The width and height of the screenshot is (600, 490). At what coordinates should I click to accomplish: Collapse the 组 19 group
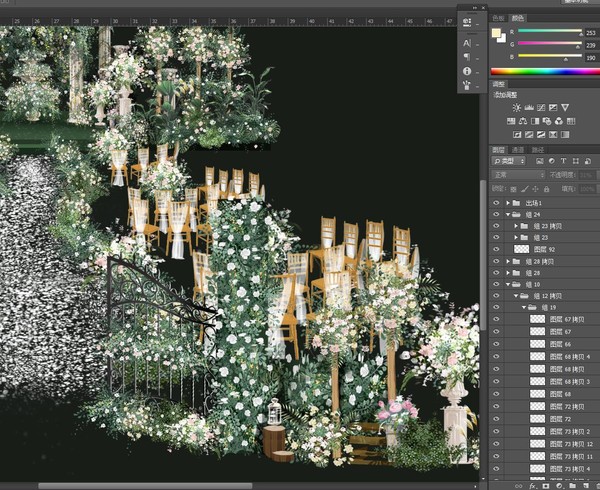point(524,307)
